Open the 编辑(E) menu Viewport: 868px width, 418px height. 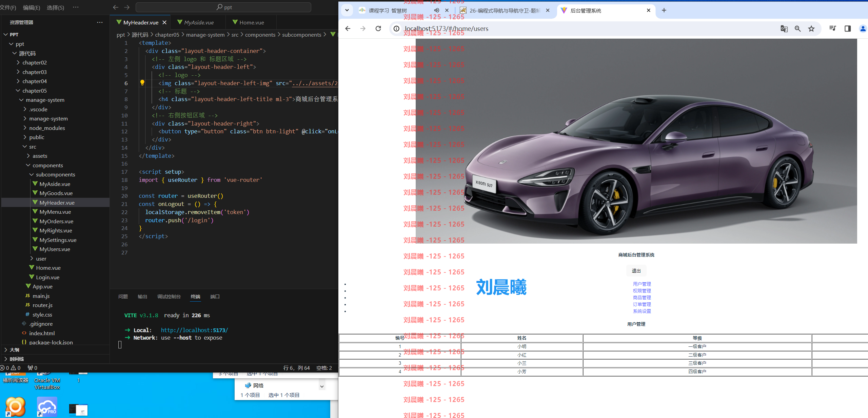point(32,7)
